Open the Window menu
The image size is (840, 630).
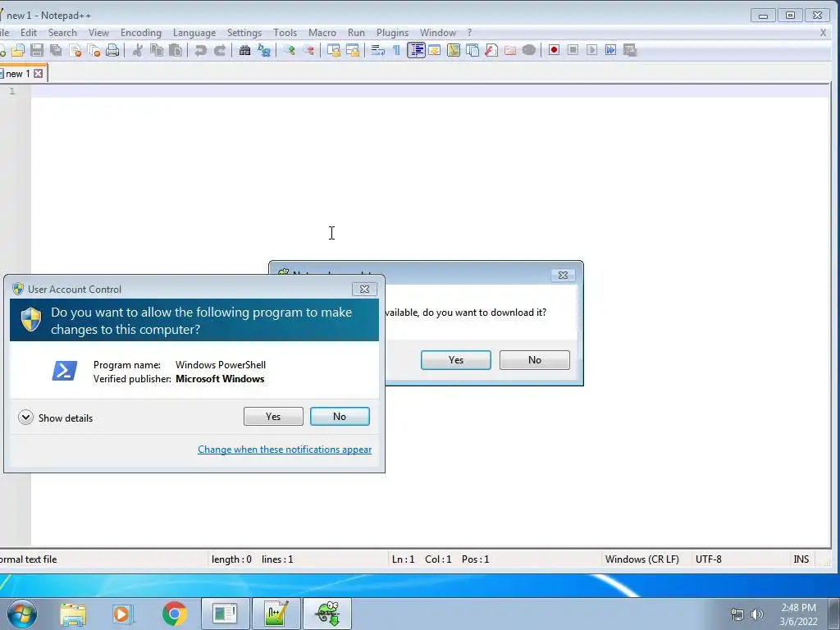[x=438, y=33]
